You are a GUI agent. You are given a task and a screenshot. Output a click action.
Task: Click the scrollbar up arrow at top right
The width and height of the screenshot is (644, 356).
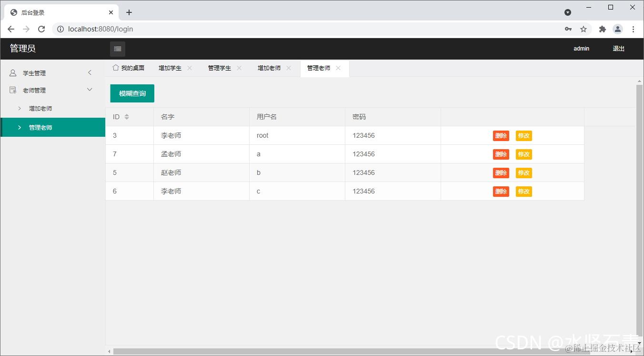[x=640, y=81]
